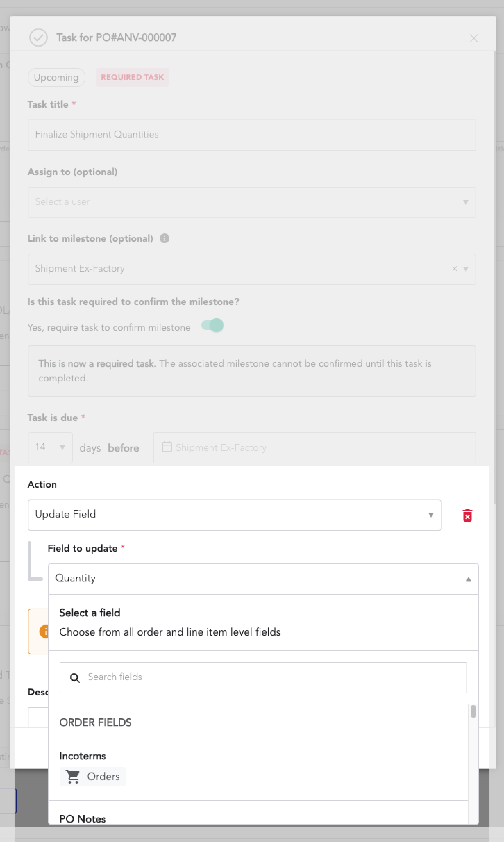Close the task dialog with X
504x842 pixels.
pos(473,38)
